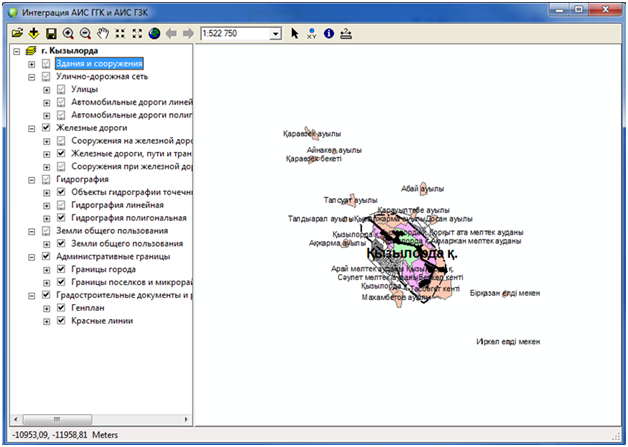This screenshot has height=447, width=628.
Task: Select the Zoom Out magnifier tool
Action: (85, 33)
